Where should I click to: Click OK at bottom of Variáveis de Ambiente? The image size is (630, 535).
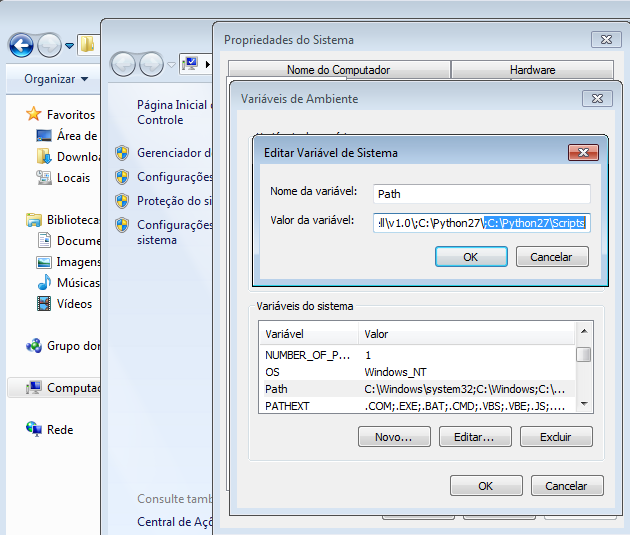pos(486,486)
